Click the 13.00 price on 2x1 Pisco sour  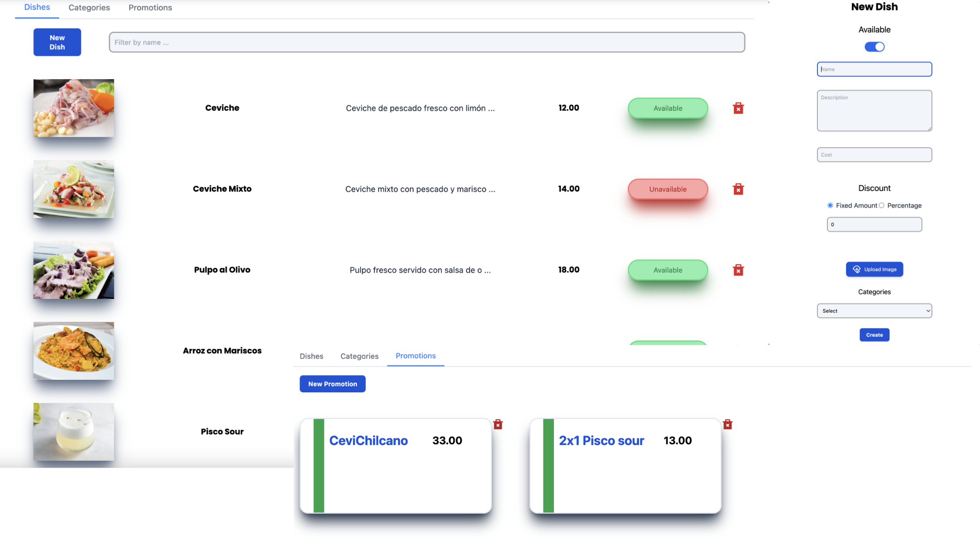(x=677, y=440)
